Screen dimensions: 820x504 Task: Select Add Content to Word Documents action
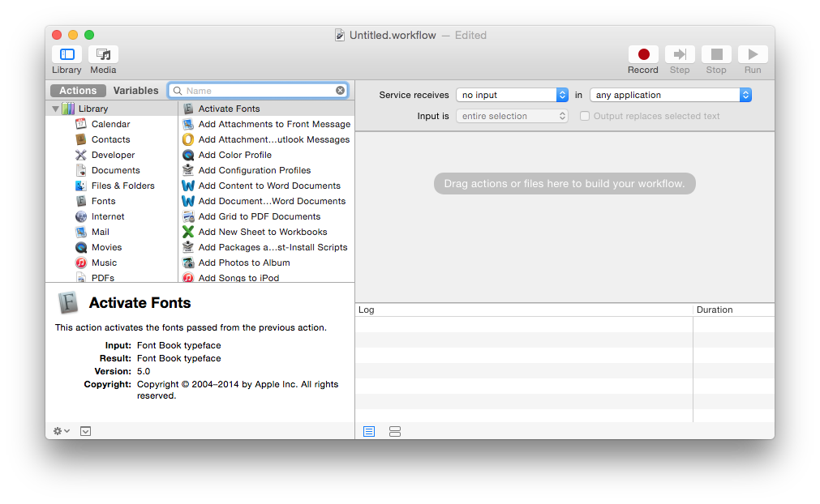pos(266,186)
